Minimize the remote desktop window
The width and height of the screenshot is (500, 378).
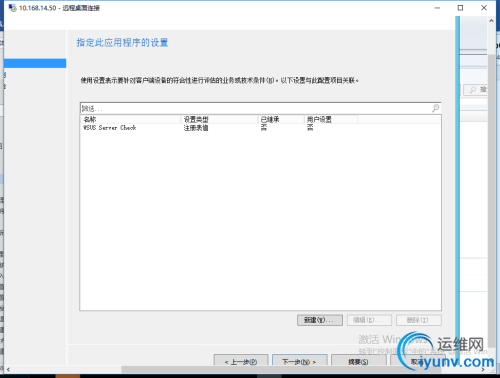pos(437,8)
